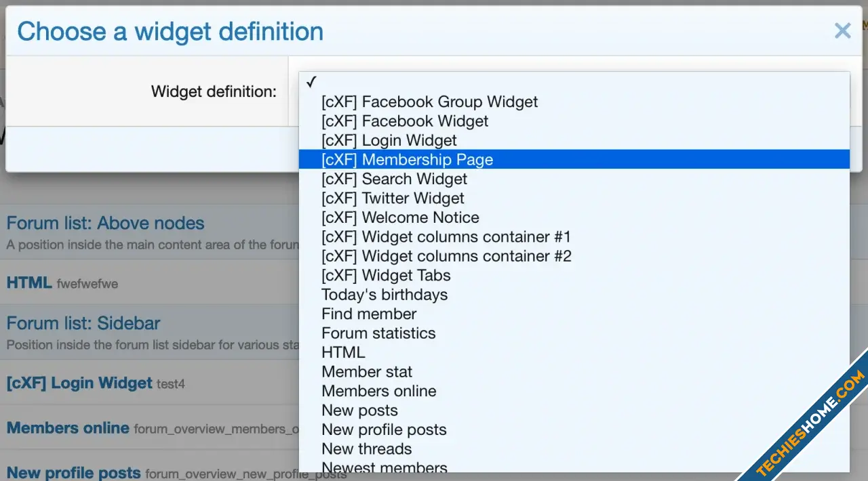Select the HTML definition in dropdown list

coord(574,352)
